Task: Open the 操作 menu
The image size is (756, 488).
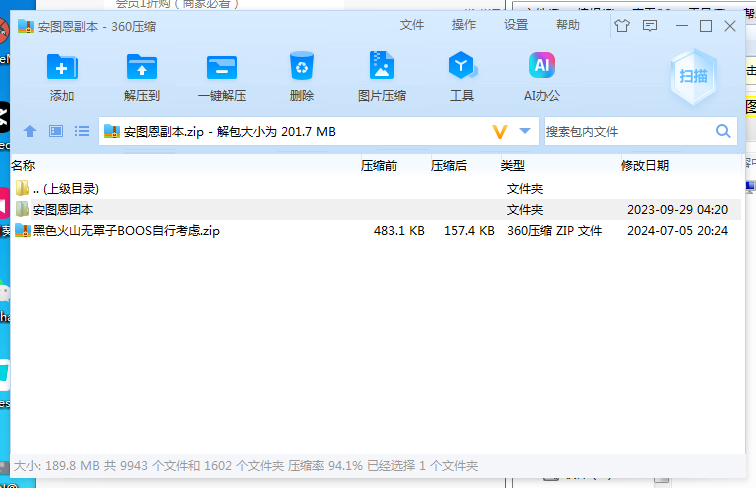Action: (x=464, y=25)
